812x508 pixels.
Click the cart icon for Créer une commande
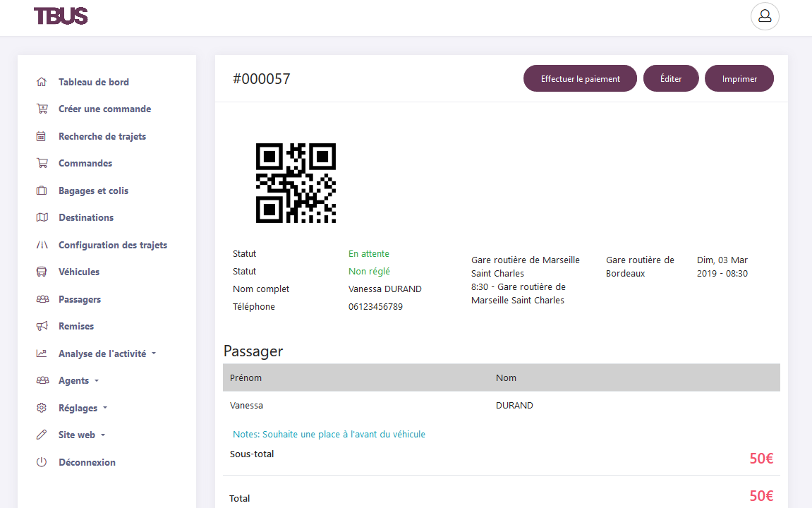point(42,109)
